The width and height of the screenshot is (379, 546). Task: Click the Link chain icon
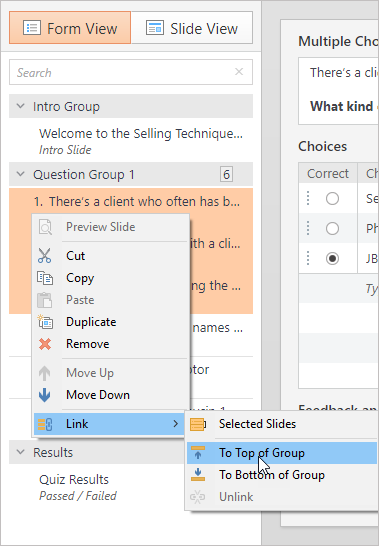click(x=45, y=424)
